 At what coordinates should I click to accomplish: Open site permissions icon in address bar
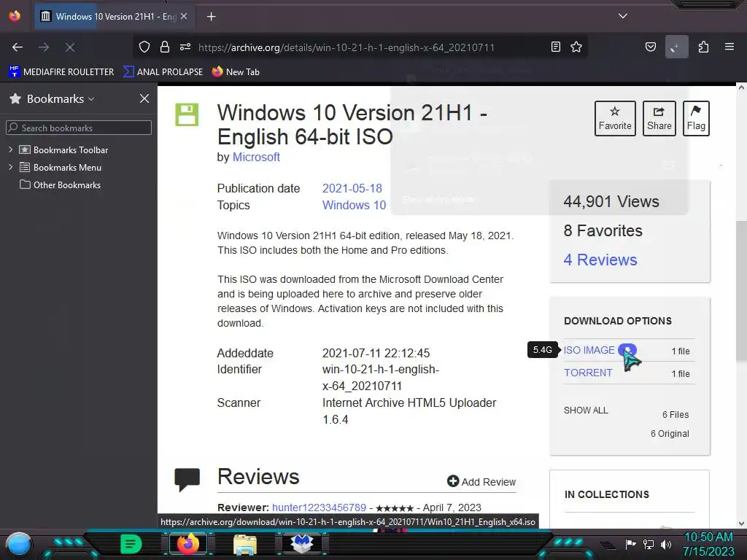(x=185, y=47)
